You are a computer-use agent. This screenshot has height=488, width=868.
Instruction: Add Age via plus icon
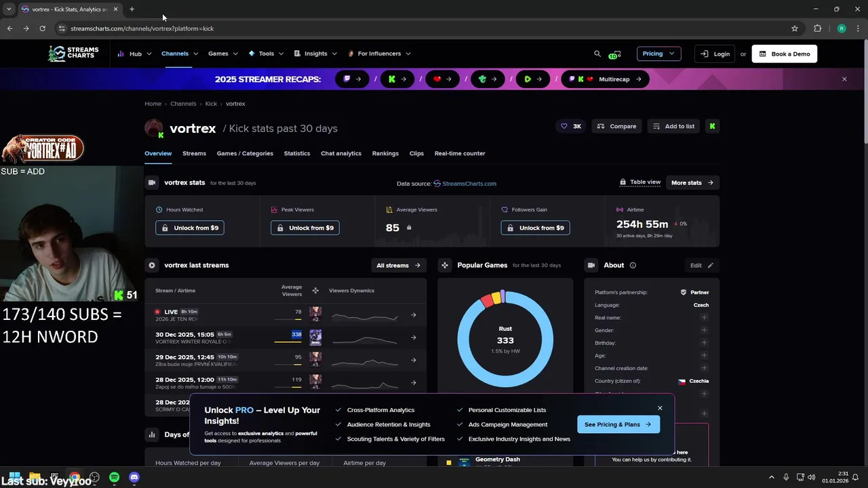pos(704,355)
